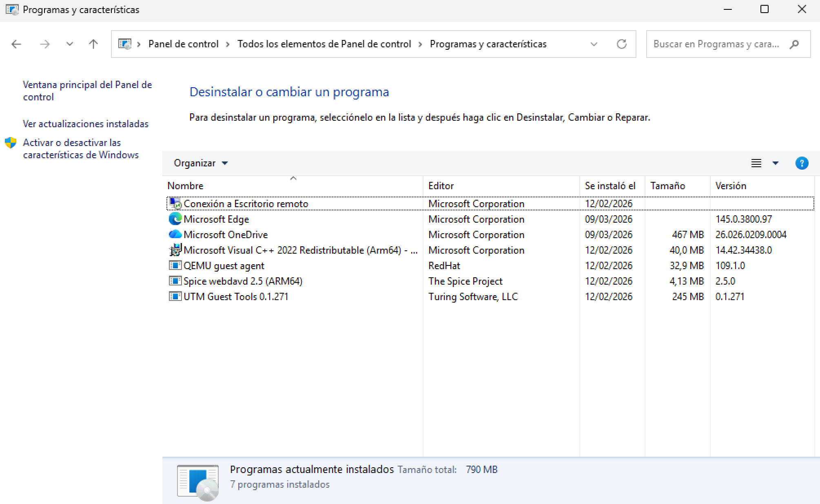
Task: Open Ventana principal del Panel de control
Action: (87, 91)
